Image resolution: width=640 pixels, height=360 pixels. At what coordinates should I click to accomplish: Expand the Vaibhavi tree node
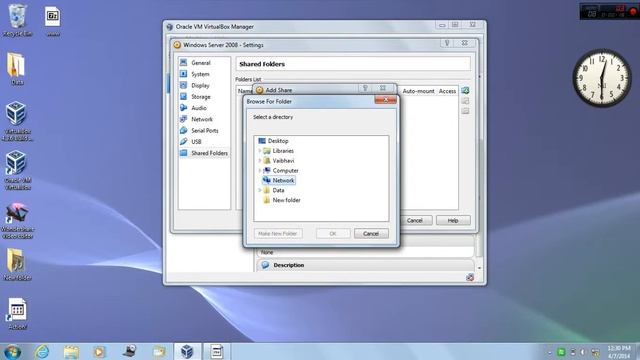[260, 160]
